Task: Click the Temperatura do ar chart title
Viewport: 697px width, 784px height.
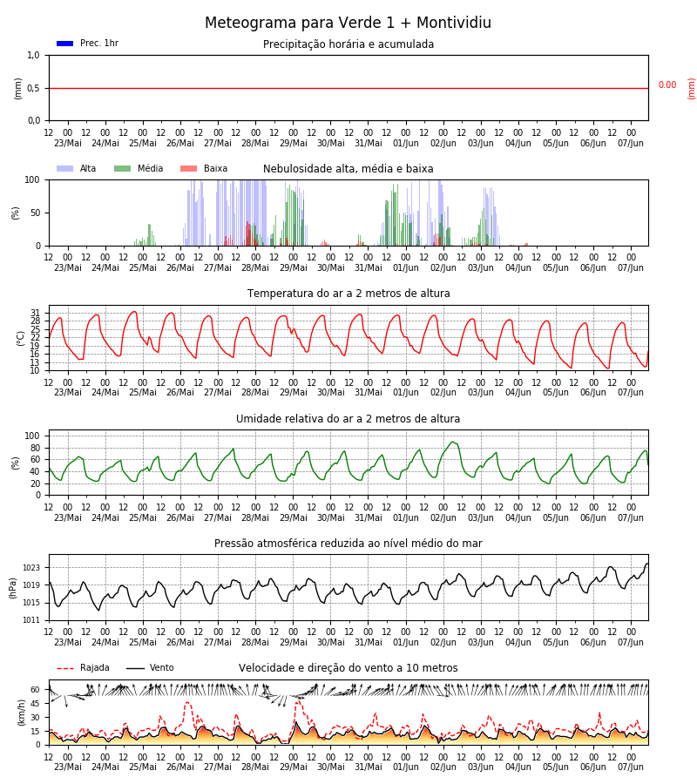Action: (x=348, y=294)
